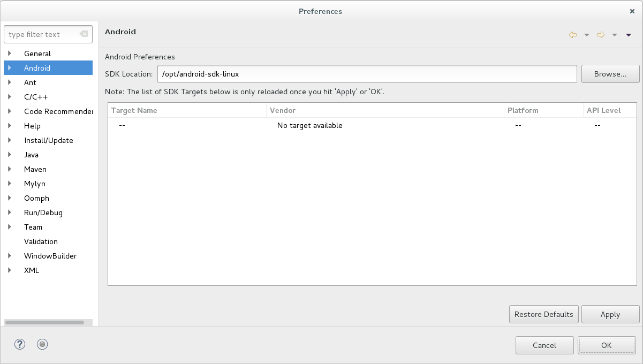This screenshot has height=364, width=643.
Task: Sort by Target Name column header
Action: click(187, 110)
